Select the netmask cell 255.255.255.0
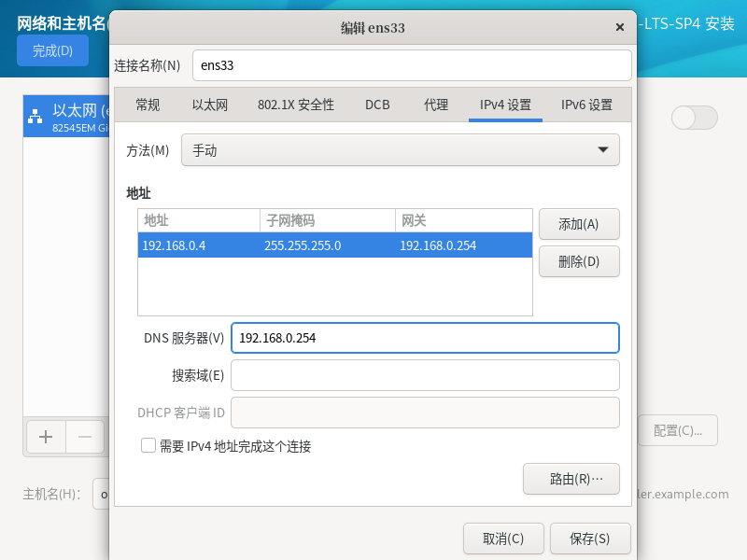747x560 pixels. click(x=328, y=245)
